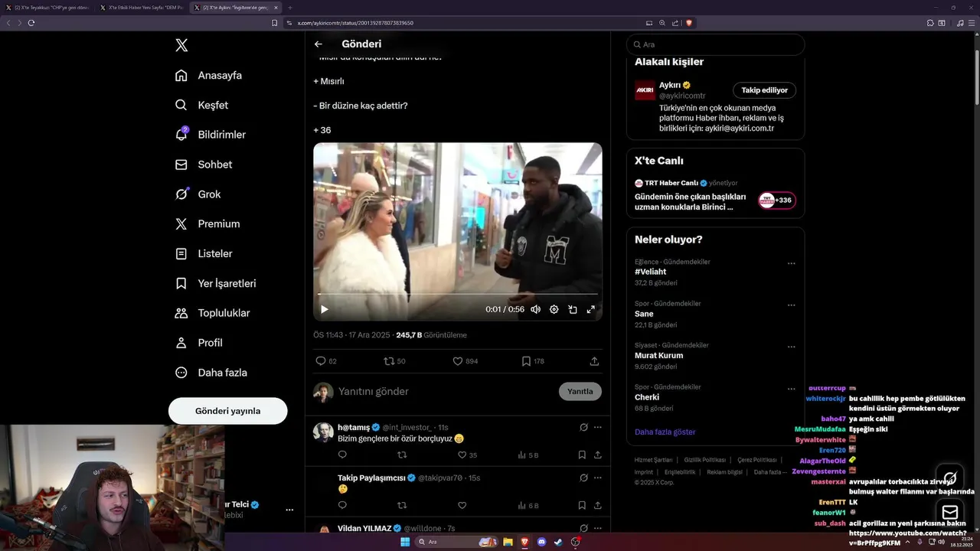Open more options for Cherki trend

coord(791,388)
